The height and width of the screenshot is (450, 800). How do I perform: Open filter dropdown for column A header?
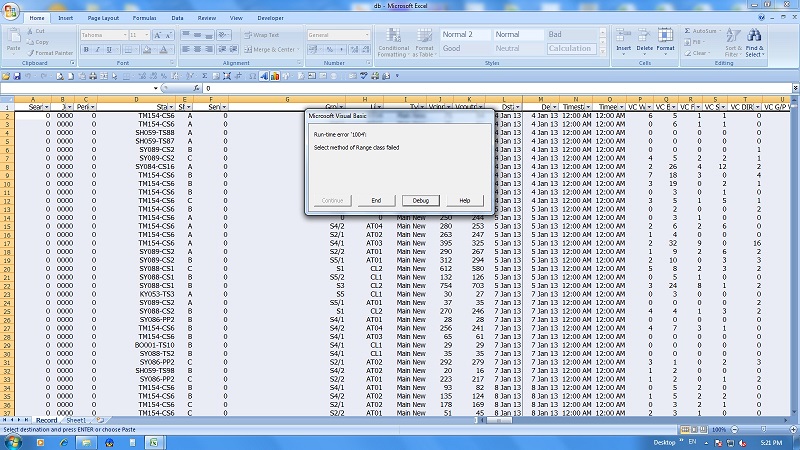(x=46, y=107)
